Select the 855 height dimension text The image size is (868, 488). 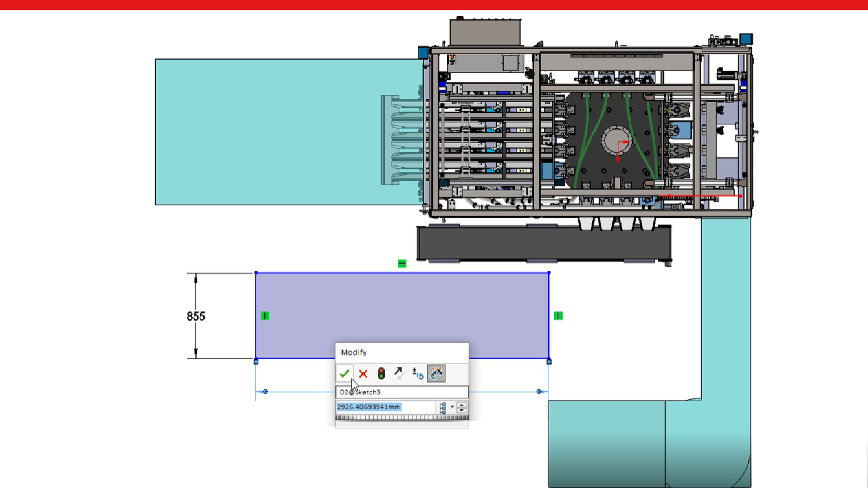coord(196,316)
